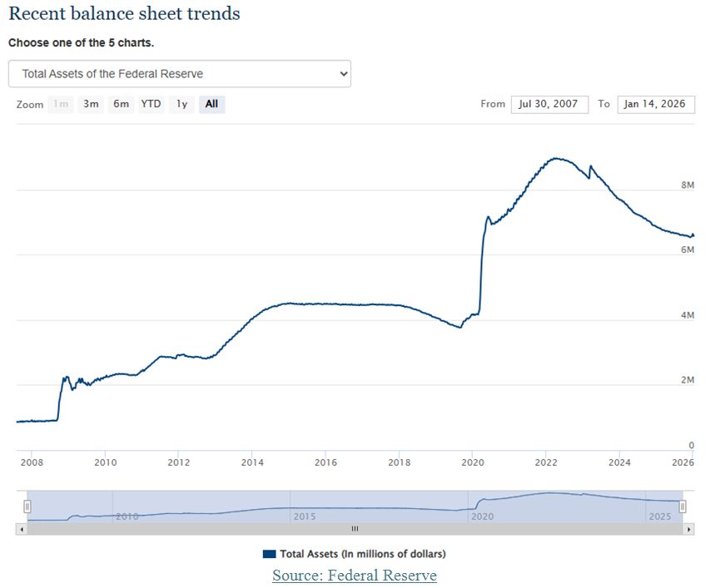
Task: Click the right navigator range handle
Action: pyautogui.click(x=683, y=505)
